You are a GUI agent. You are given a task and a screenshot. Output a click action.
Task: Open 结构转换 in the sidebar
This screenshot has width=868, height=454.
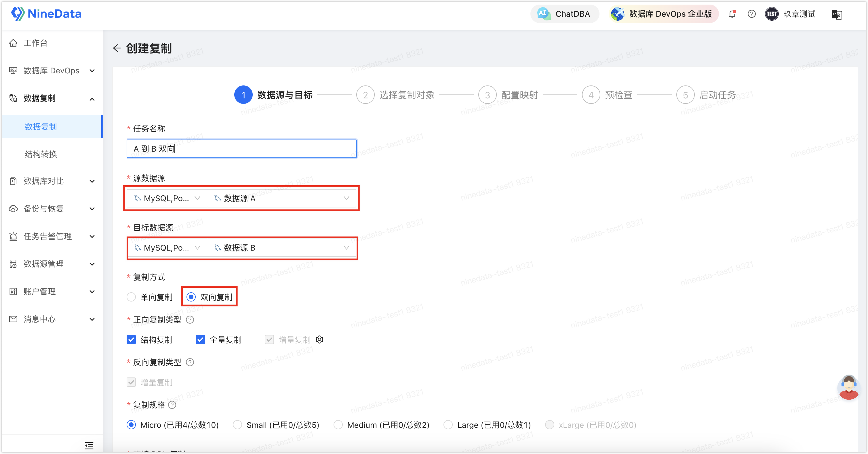coord(41,154)
